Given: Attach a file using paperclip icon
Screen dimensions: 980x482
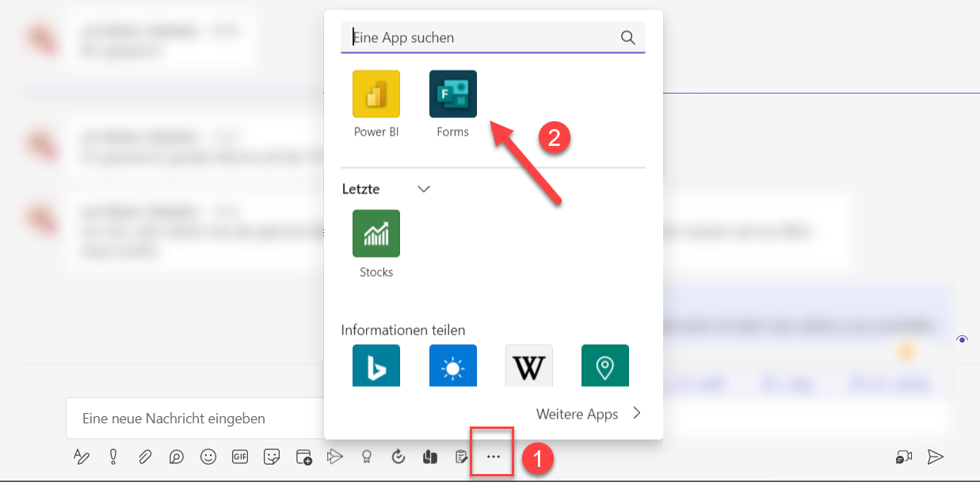Looking at the screenshot, I should (x=145, y=457).
